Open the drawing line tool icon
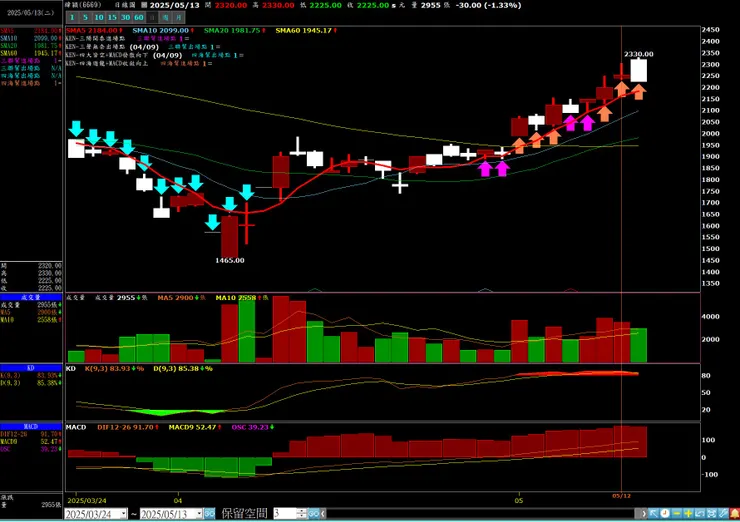 pyautogui.click(x=723, y=513)
